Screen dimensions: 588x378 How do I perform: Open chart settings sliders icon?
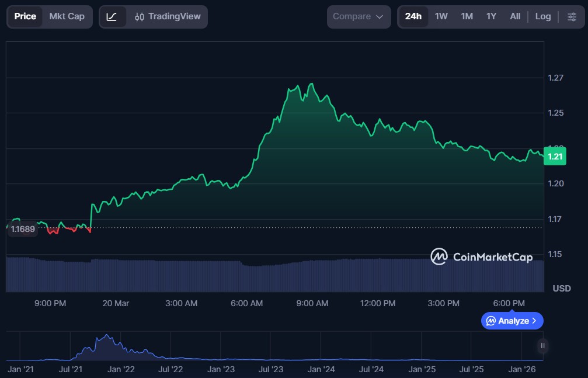(572, 17)
